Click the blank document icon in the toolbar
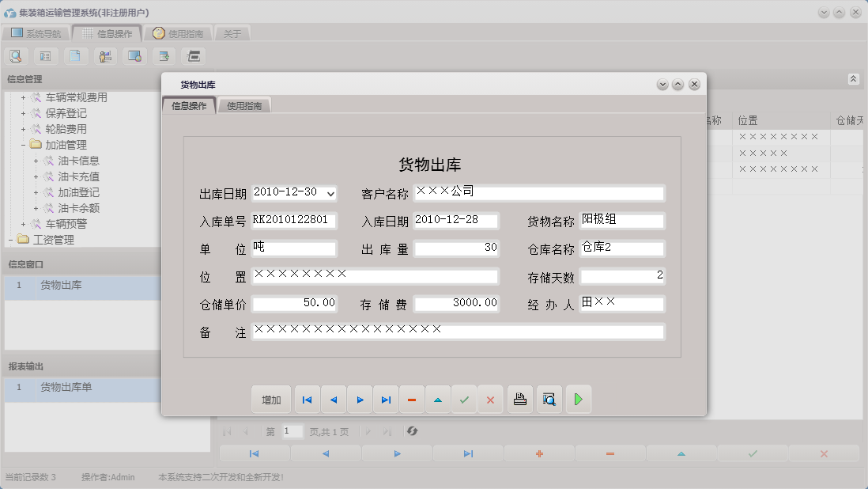The height and width of the screenshot is (489, 868). (x=74, y=56)
